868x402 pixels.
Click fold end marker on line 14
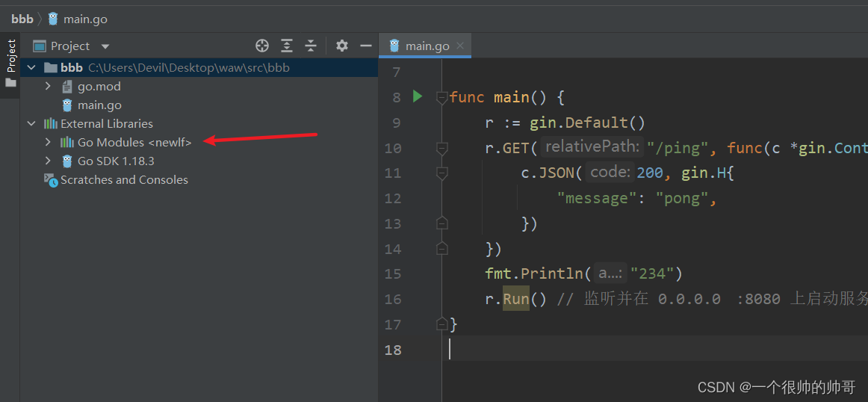coord(441,248)
